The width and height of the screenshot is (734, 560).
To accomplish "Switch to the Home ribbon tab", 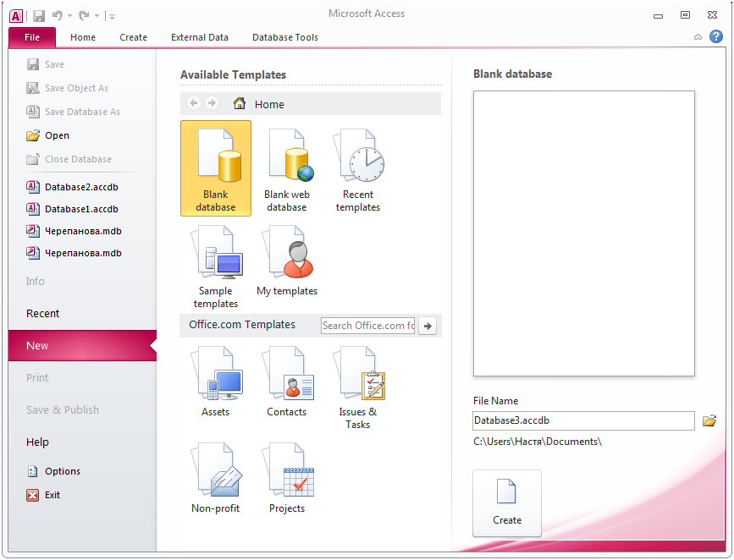I will point(83,37).
